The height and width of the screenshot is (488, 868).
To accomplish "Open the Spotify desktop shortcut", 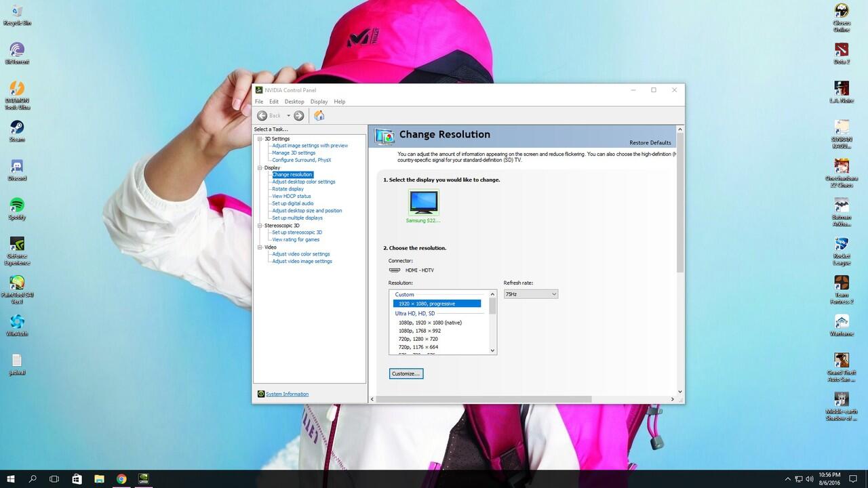I will point(17,209).
